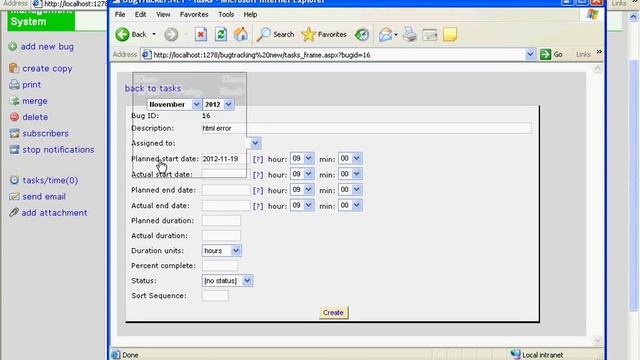Click the Create button

click(x=333, y=313)
